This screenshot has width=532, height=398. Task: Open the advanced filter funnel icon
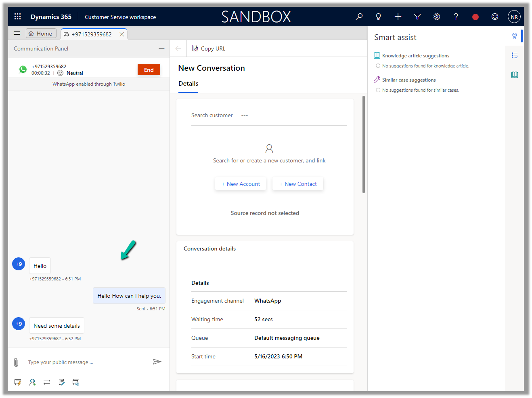click(x=417, y=17)
